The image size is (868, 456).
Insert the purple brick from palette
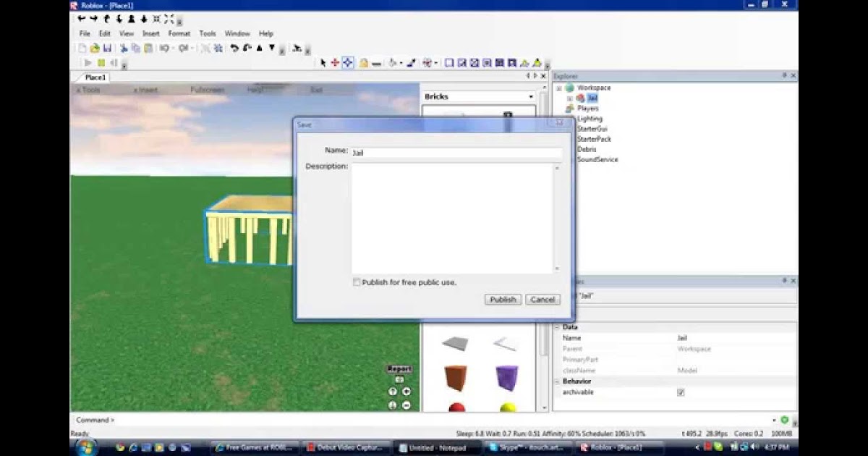507,378
